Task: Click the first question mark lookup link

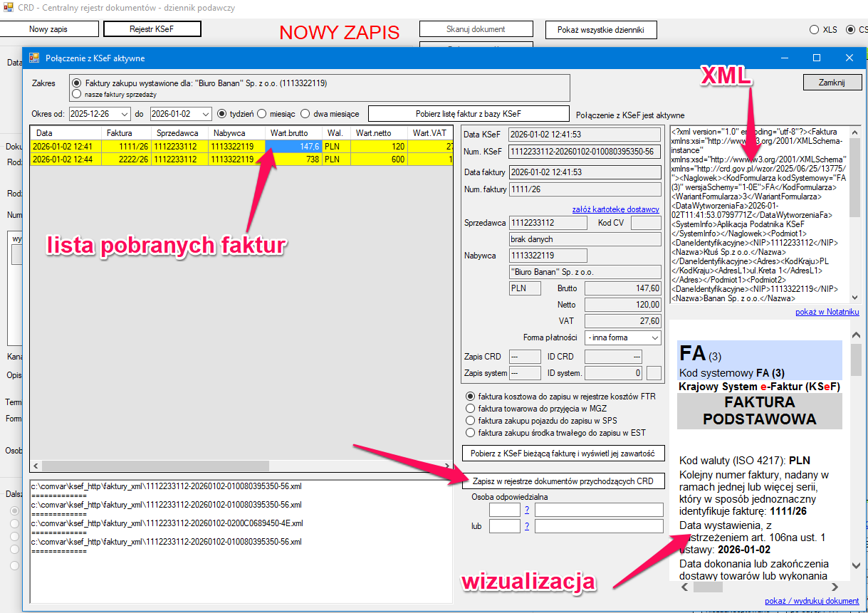Action: pyautogui.click(x=527, y=510)
